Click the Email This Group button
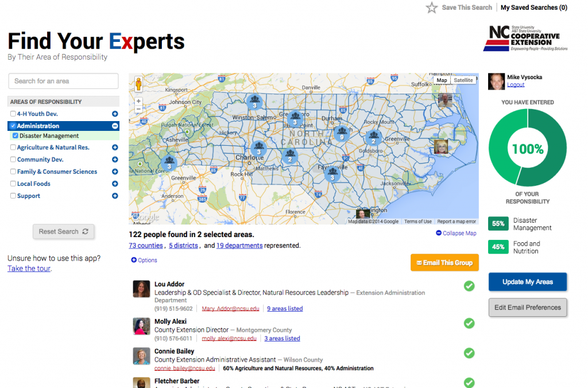Viewport: 588px width, 388px height. click(x=444, y=262)
